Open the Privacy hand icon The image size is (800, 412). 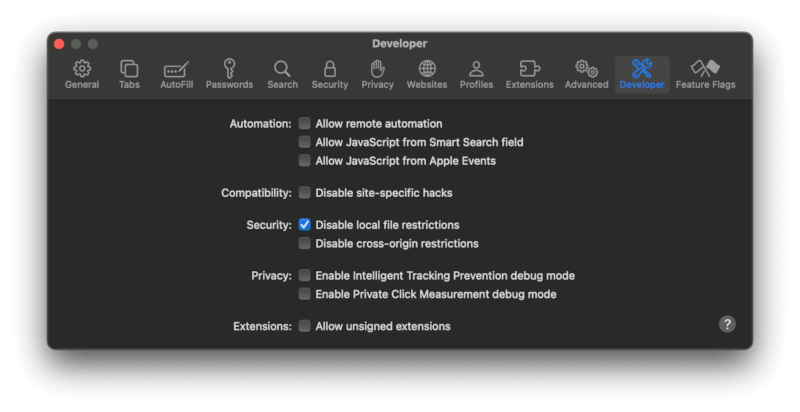coord(377,69)
